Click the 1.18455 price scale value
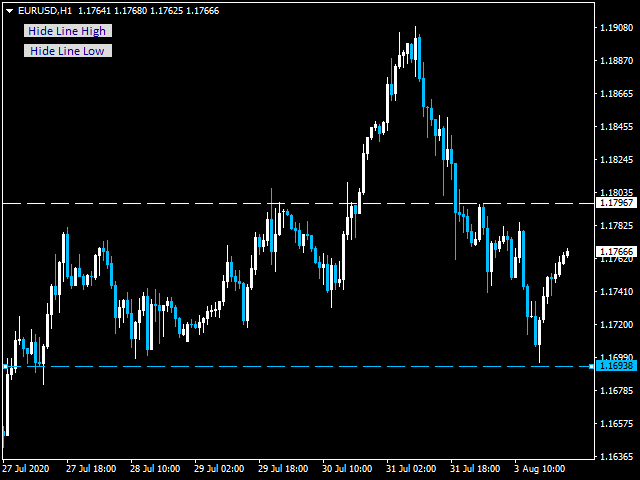 click(617, 127)
